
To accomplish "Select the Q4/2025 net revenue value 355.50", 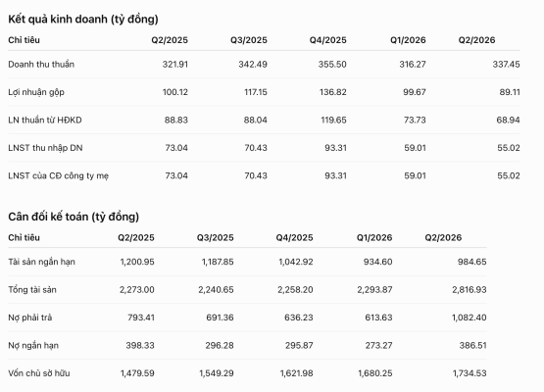I will 332,65.
